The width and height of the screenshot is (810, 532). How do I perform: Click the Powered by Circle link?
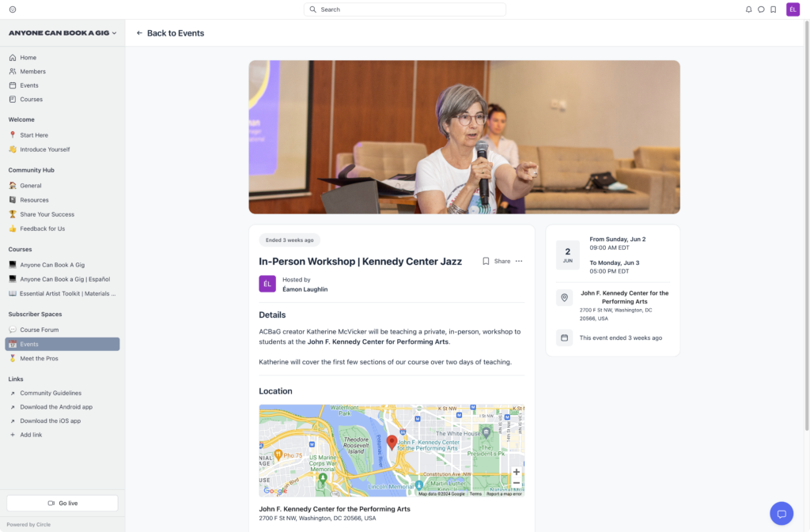tap(29, 525)
